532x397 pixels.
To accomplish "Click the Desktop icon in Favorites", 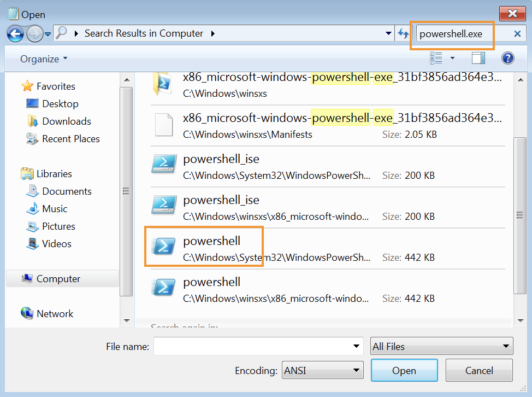I will 33,103.
